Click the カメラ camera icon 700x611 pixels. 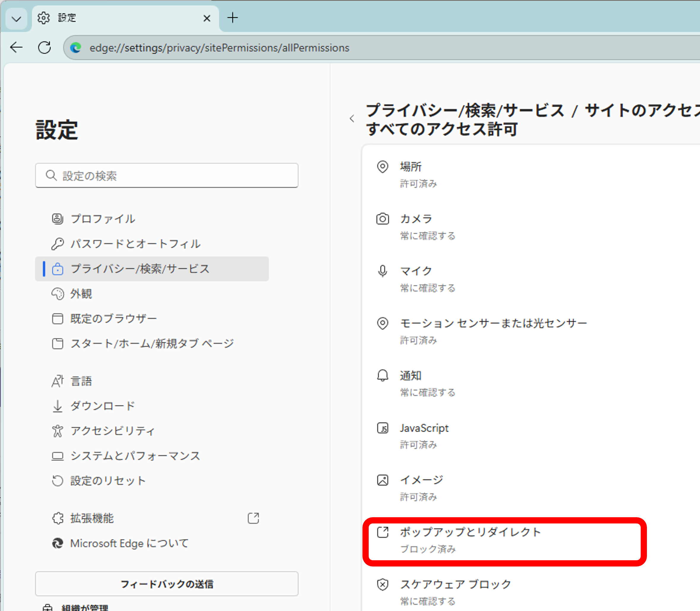(382, 219)
